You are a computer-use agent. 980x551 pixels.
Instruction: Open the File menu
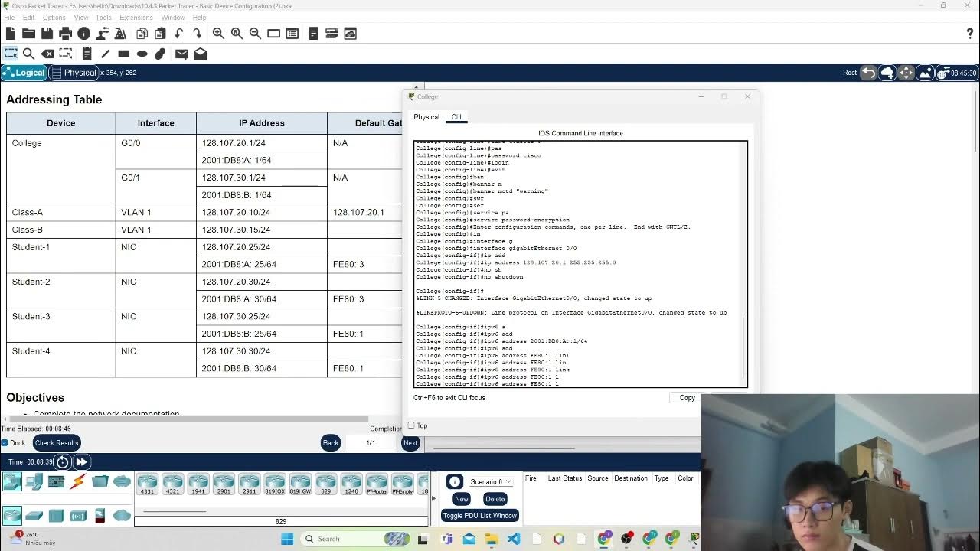9,18
